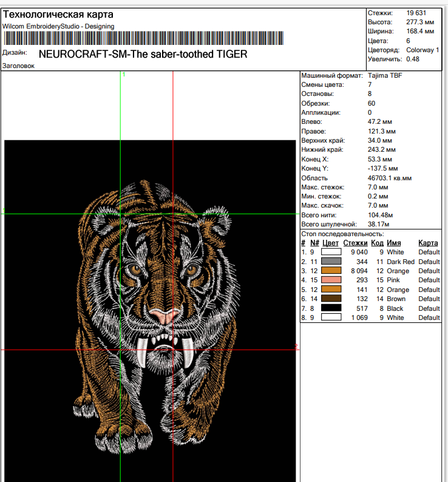Select the Pink color swatch
The image size is (448, 482).
pyautogui.click(x=331, y=280)
